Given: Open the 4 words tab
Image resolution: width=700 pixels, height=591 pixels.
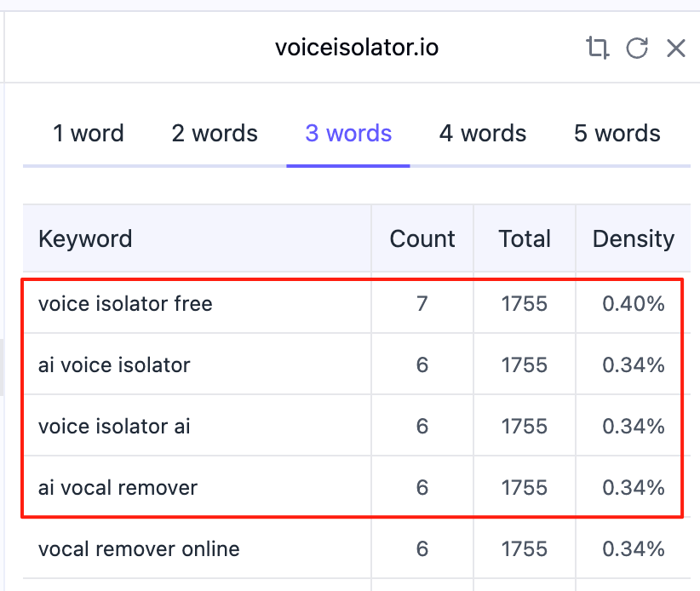Looking at the screenshot, I should click(x=483, y=134).
